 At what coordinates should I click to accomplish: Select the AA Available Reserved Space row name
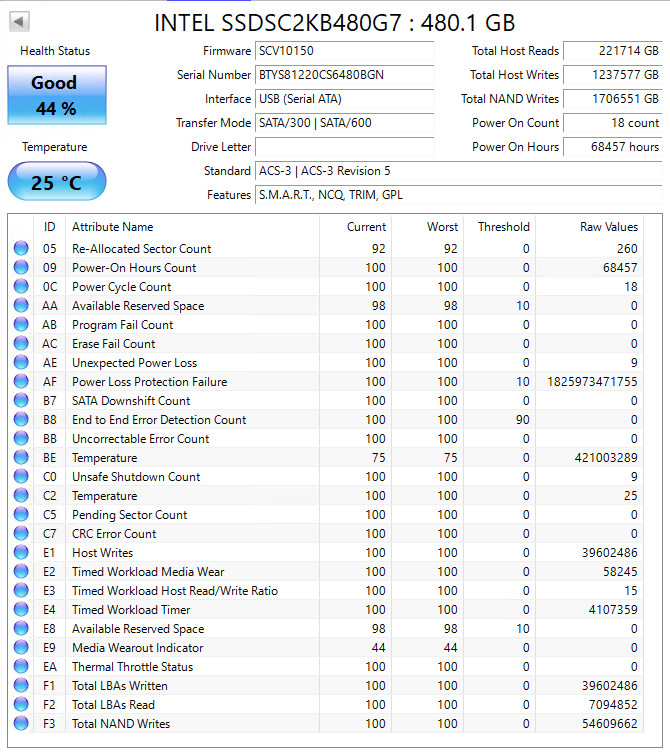pyautogui.click(x=138, y=305)
